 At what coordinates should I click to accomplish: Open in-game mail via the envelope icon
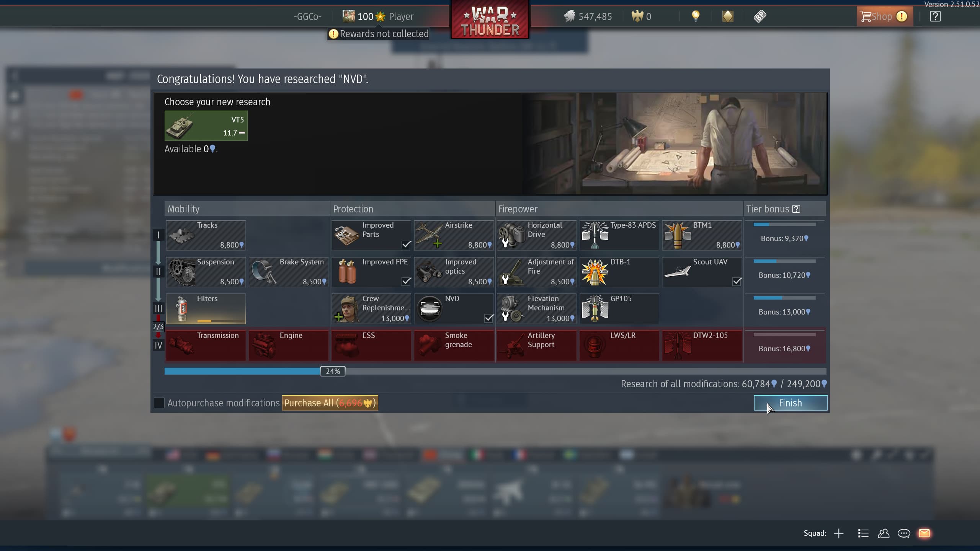[924, 533]
